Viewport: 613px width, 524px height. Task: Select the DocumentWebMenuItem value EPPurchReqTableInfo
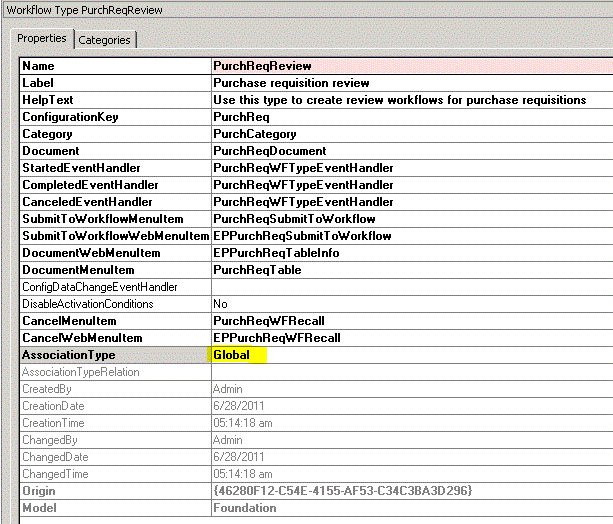coord(276,253)
